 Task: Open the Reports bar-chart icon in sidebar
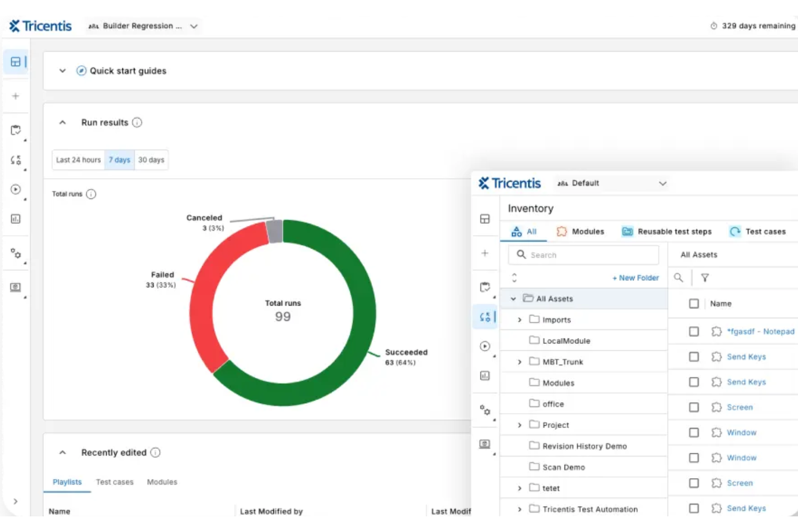(x=16, y=219)
